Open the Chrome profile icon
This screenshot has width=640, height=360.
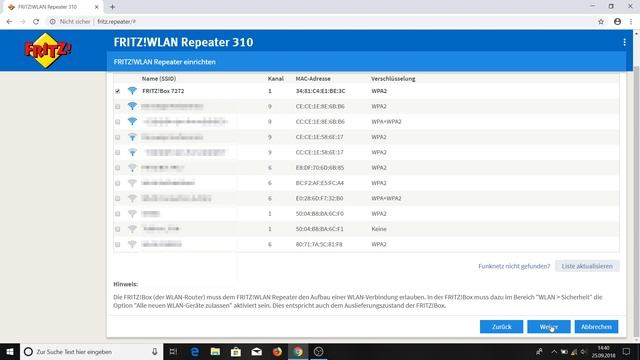(617, 22)
